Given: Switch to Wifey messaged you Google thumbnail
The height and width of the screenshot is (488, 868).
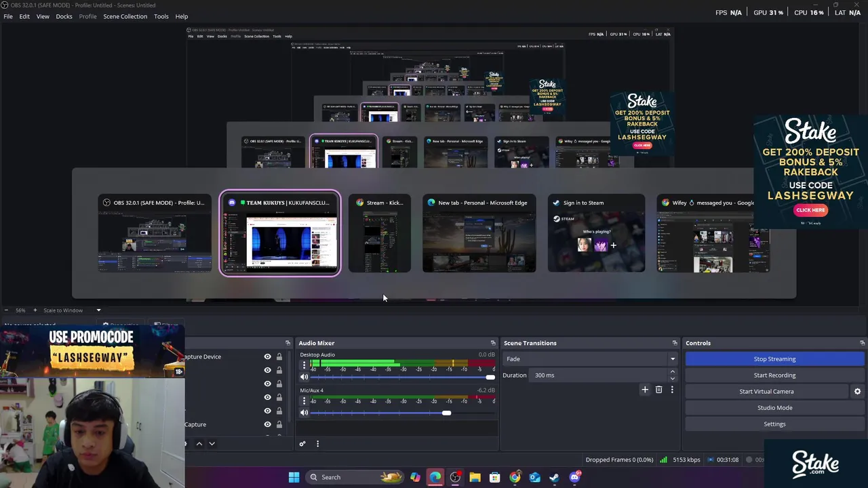Looking at the screenshot, I should (x=713, y=234).
